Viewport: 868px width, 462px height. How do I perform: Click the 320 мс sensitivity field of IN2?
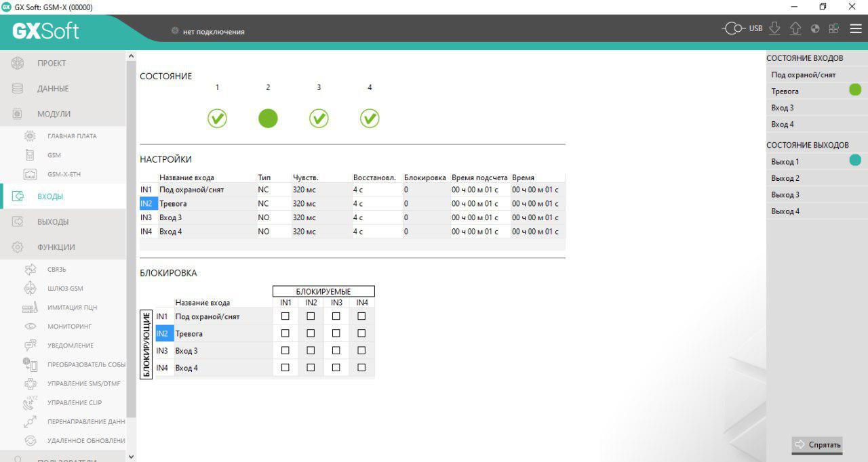click(x=321, y=203)
